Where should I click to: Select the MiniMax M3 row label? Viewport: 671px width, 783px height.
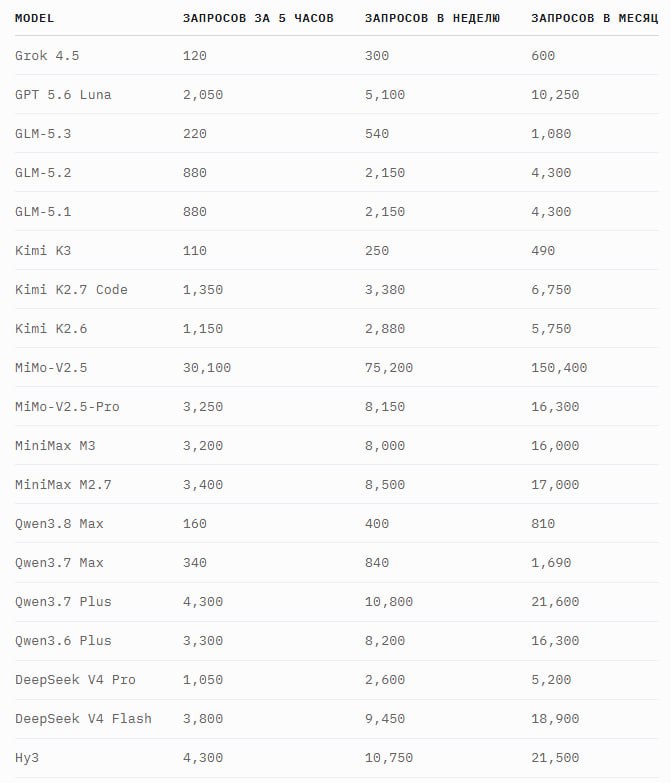(55, 445)
